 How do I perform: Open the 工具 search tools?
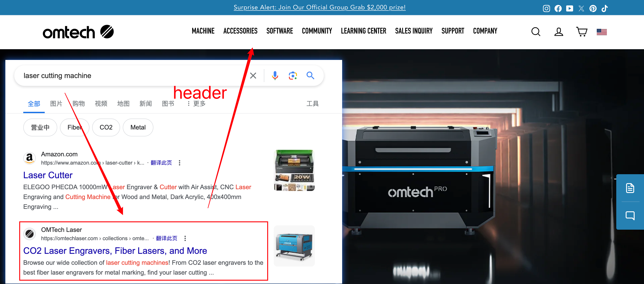pyautogui.click(x=313, y=104)
